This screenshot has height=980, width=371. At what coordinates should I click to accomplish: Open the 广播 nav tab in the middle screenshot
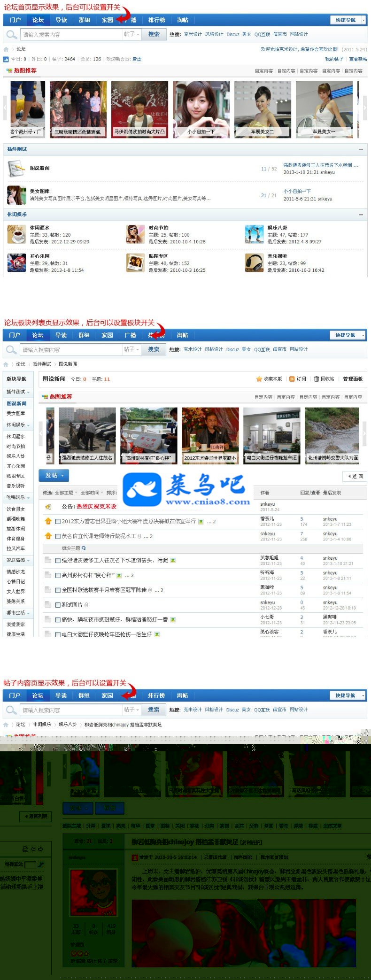131,335
